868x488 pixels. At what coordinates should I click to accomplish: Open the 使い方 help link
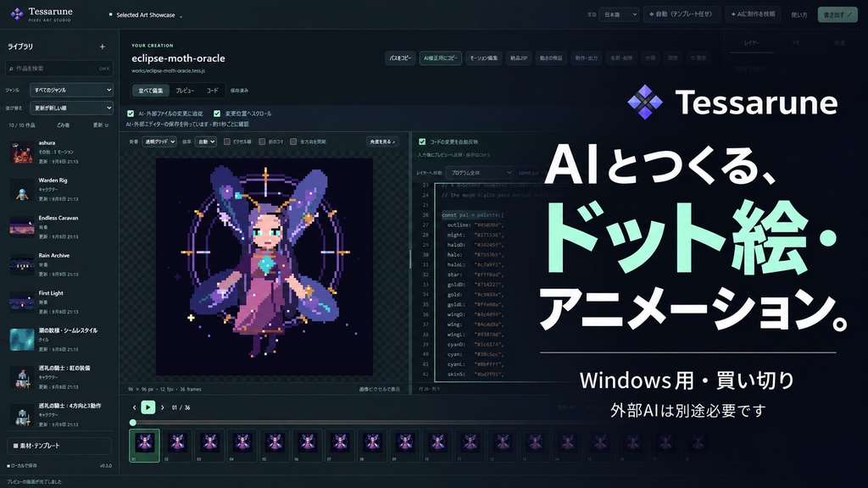tap(798, 15)
